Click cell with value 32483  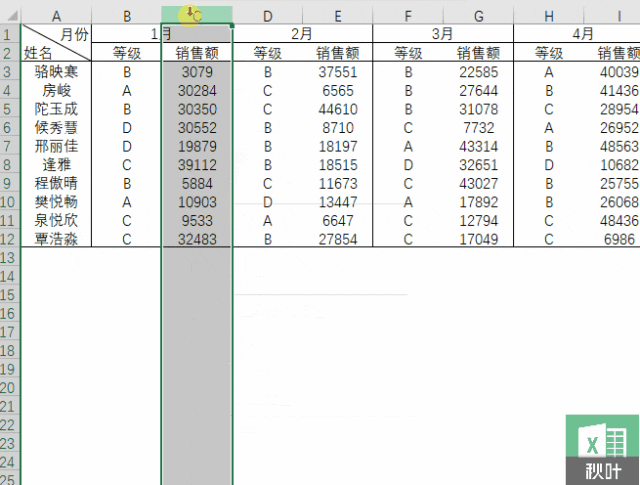pos(197,239)
